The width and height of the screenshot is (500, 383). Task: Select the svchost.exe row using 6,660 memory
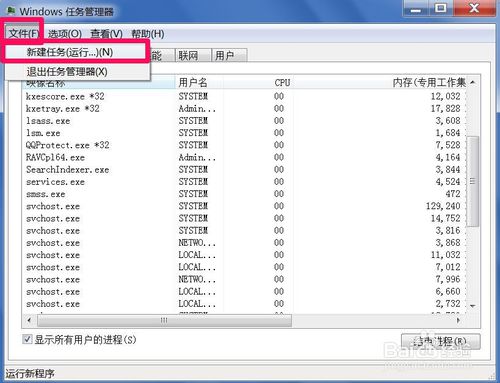244,292
